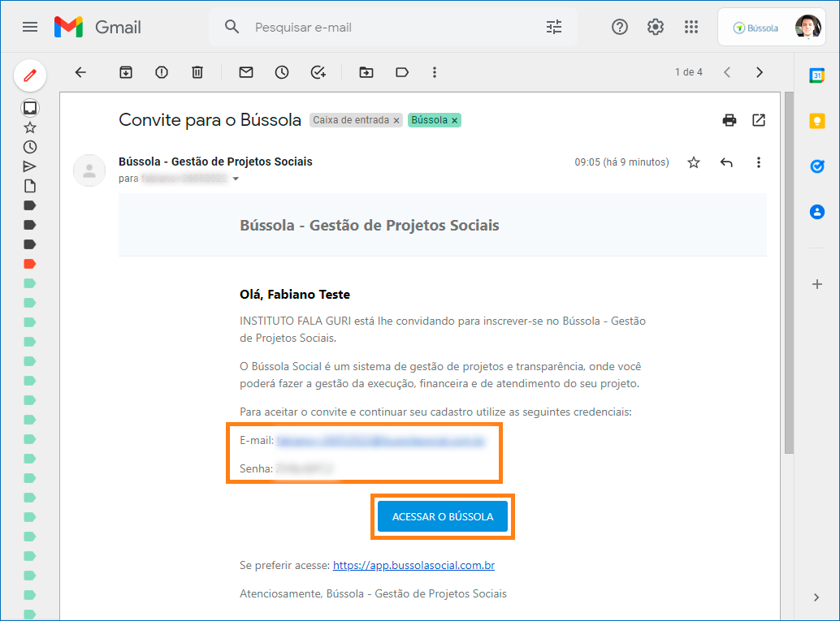Viewport: 840px width, 621px height.
Task: Click the green Bússola label tag
Action: 429,120
